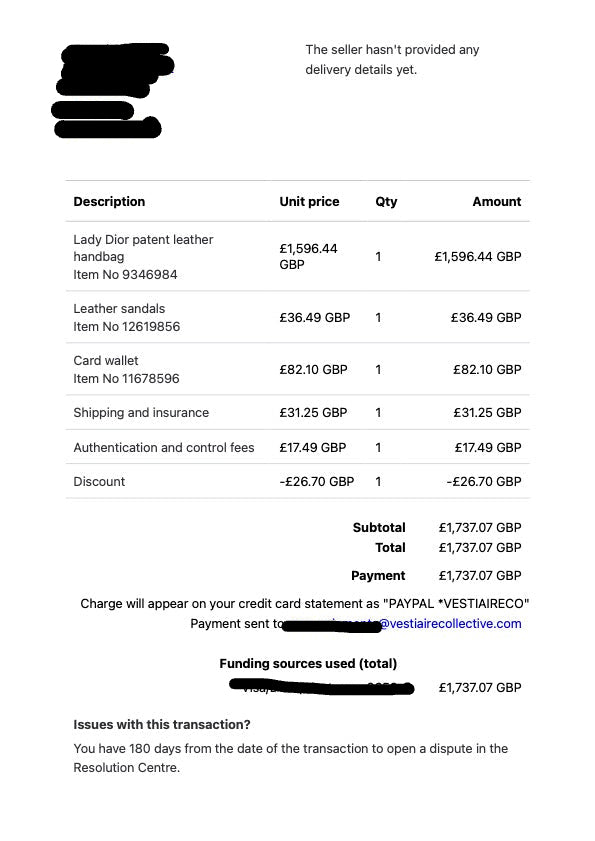Click the Qty column header
This screenshot has width=595, height=841.
386,202
